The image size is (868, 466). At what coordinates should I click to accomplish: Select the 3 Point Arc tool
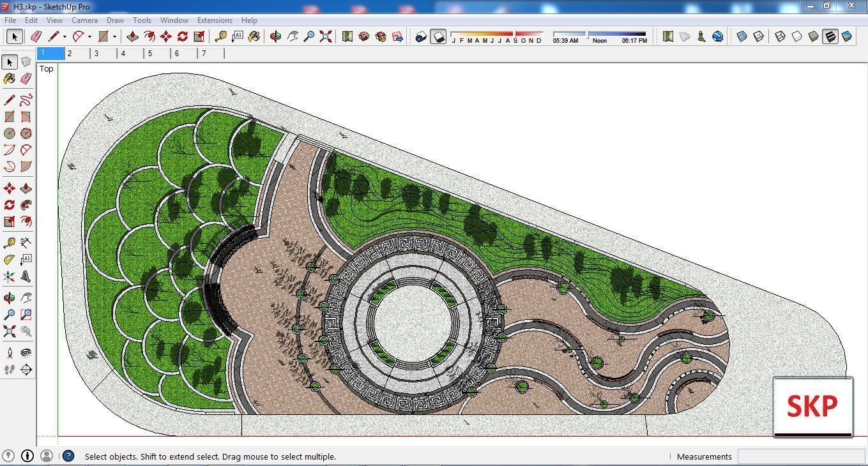tap(9, 167)
